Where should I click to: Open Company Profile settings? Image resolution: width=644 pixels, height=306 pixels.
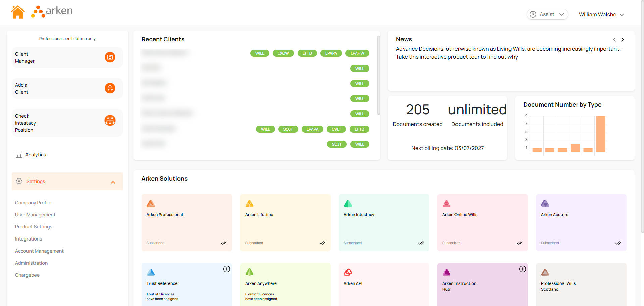[x=33, y=203]
